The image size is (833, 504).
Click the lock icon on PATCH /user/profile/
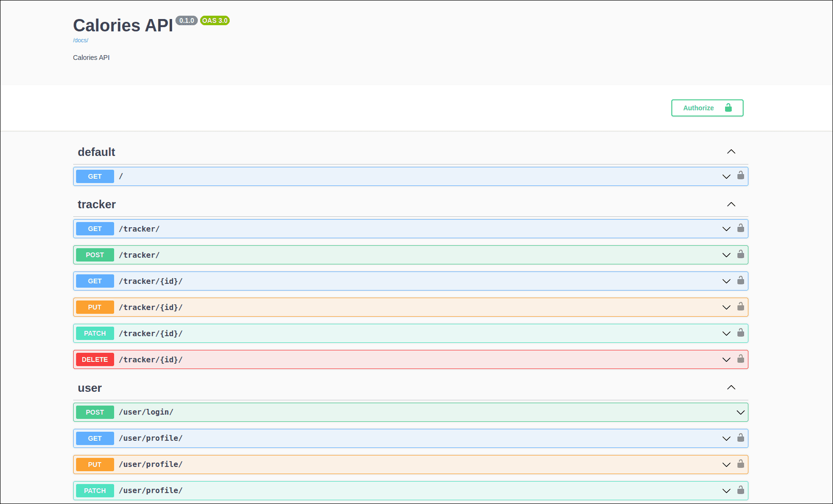point(740,490)
